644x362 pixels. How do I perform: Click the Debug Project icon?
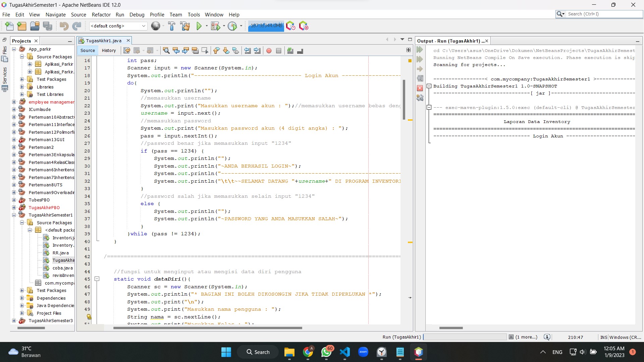coord(215,26)
